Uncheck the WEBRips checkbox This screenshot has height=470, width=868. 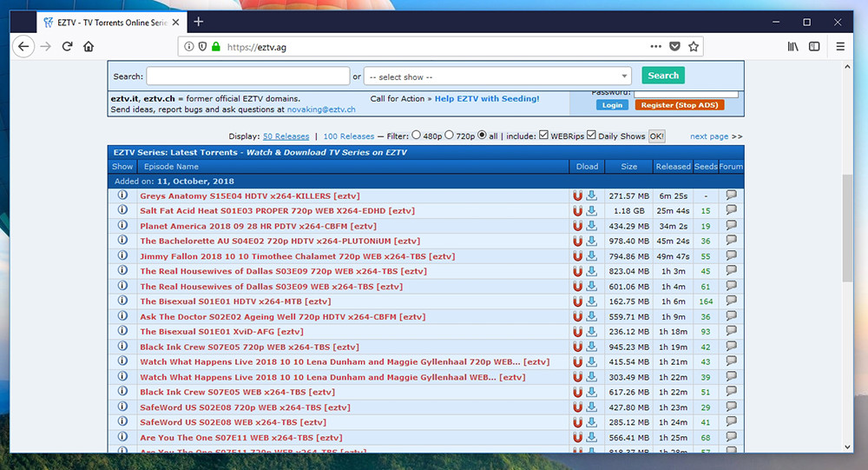pyautogui.click(x=543, y=135)
